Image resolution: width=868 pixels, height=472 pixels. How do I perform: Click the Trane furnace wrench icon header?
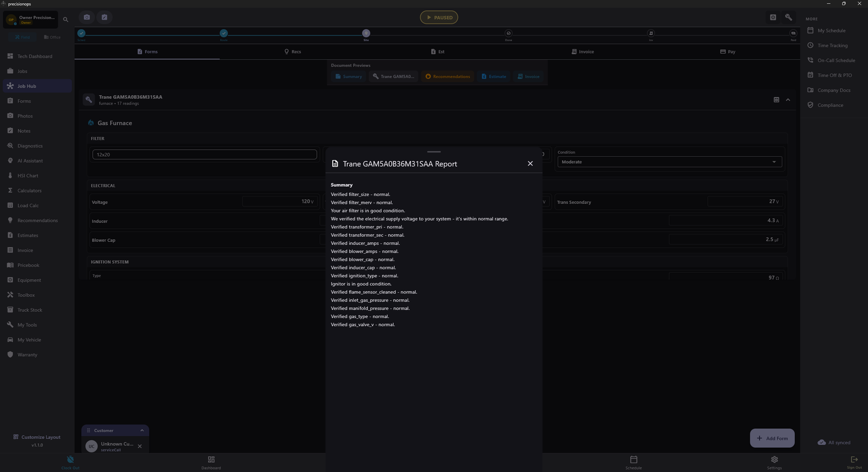pos(89,100)
